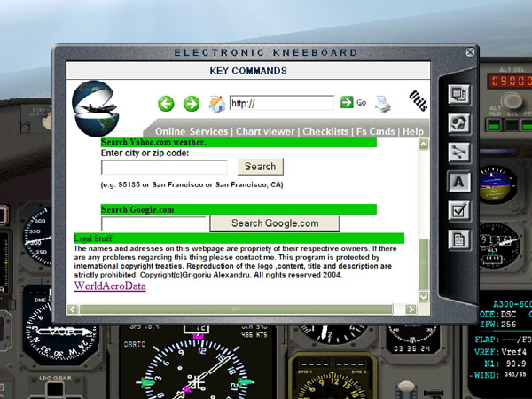The width and height of the screenshot is (532, 399).
Task: Click the http:// address field
Action: pos(282,103)
